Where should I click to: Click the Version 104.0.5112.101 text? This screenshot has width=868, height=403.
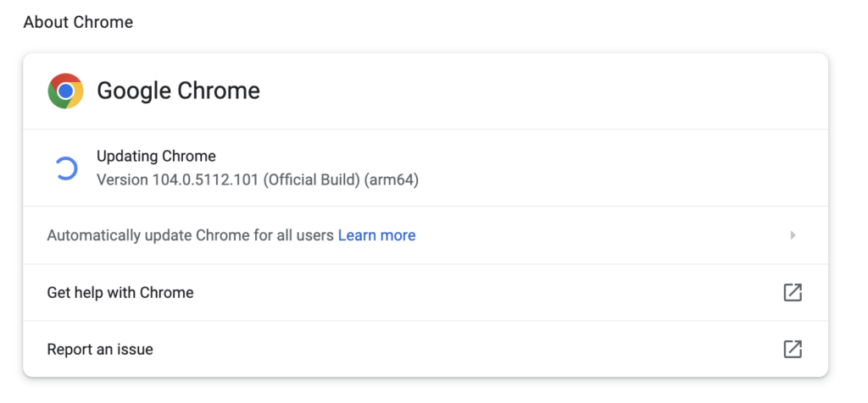point(178,179)
